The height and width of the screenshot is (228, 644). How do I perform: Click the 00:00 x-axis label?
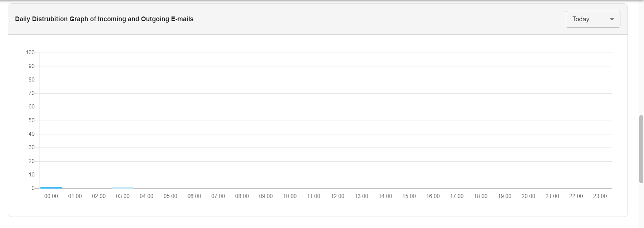tap(51, 196)
